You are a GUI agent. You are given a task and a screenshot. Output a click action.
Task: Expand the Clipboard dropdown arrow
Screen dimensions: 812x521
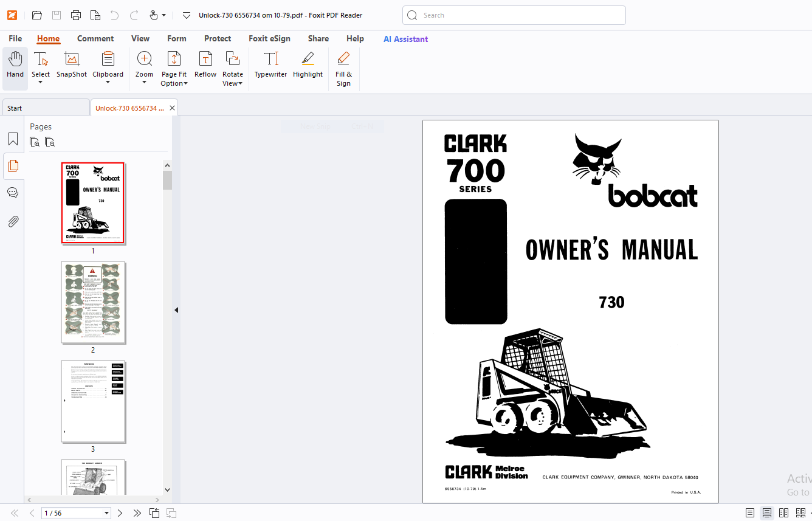coord(108,83)
